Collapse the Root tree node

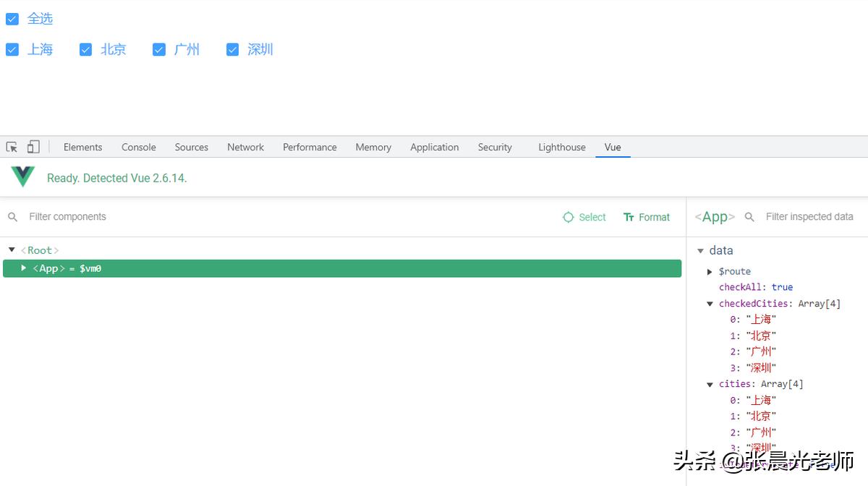(12, 250)
